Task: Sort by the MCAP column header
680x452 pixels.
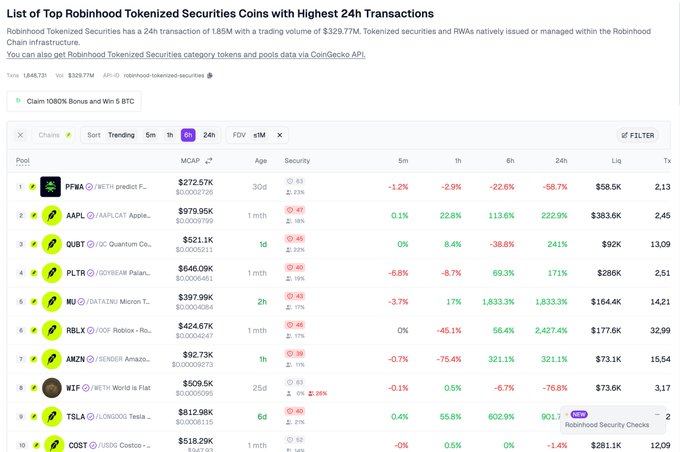Action: [190, 160]
